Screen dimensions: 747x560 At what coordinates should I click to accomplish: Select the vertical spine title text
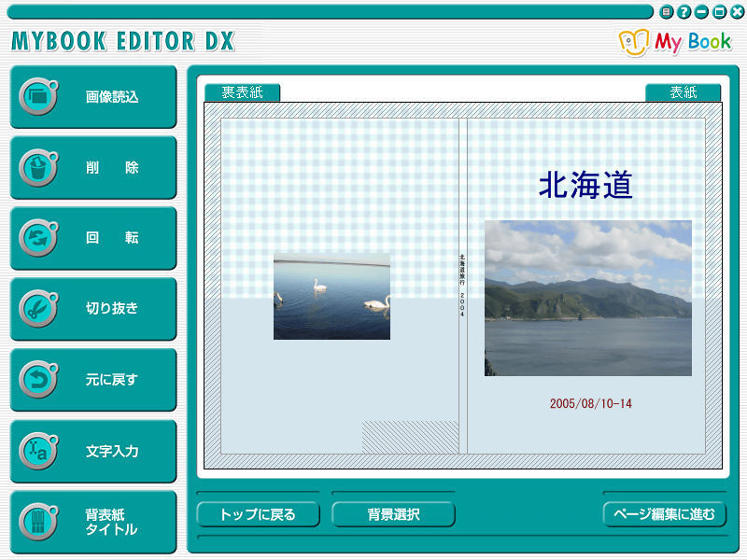point(462,286)
